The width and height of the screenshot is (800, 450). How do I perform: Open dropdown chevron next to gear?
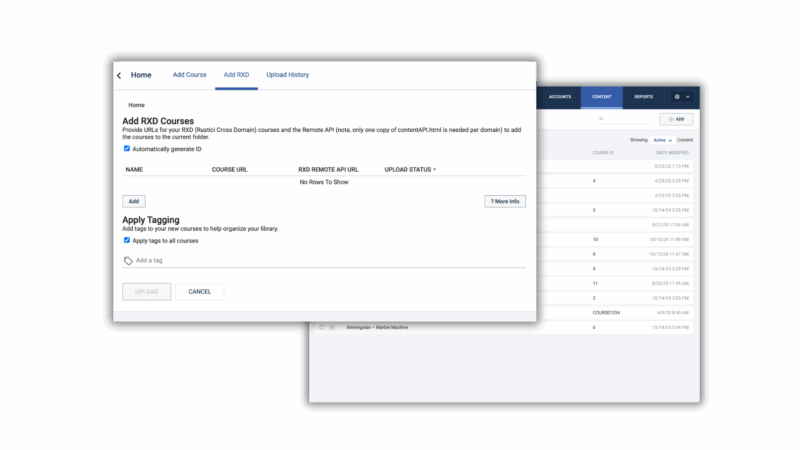pyautogui.click(x=688, y=97)
